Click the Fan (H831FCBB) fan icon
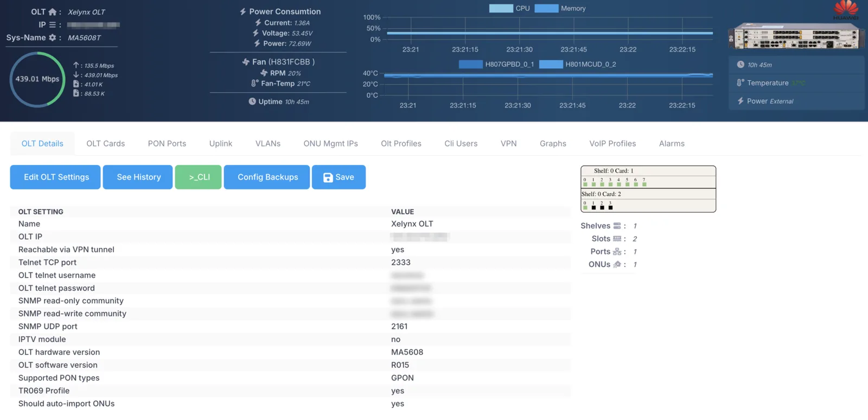The height and width of the screenshot is (420, 868). [x=246, y=62]
